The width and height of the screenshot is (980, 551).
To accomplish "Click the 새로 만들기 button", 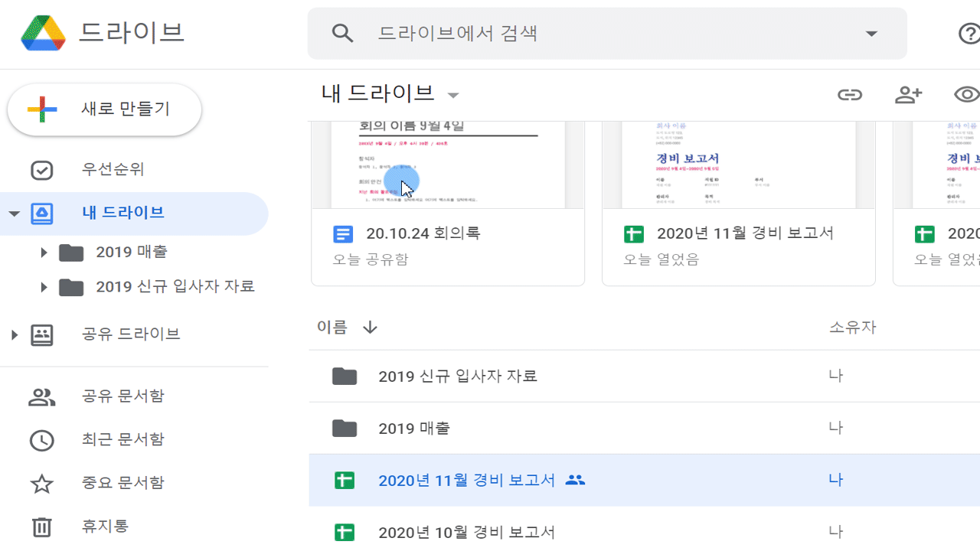I will 104,109.
